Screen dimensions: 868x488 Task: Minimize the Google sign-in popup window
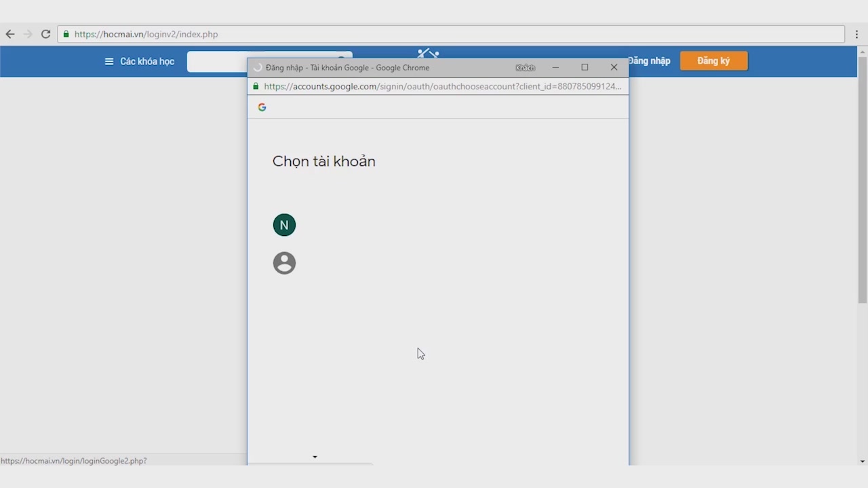pos(555,67)
